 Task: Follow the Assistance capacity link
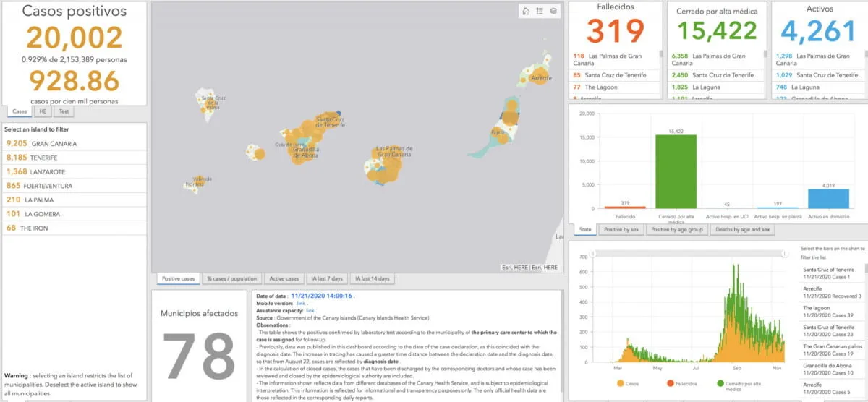(x=310, y=310)
